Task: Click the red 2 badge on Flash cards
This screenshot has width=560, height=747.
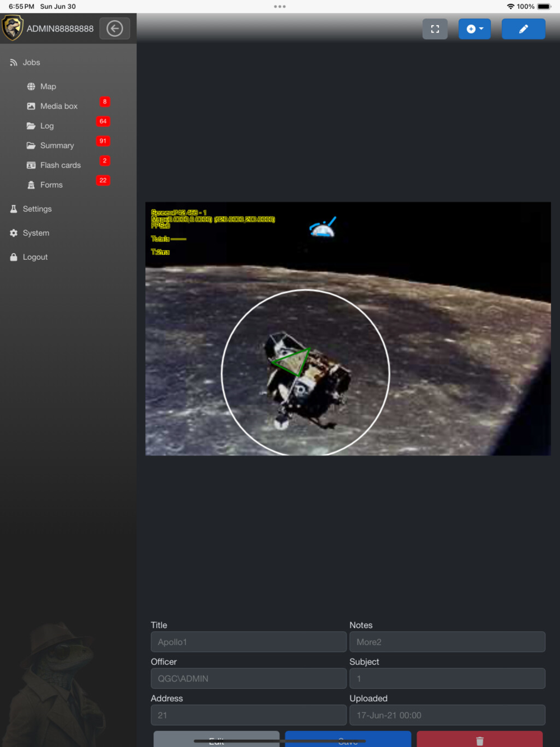Action: click(105, 161)
